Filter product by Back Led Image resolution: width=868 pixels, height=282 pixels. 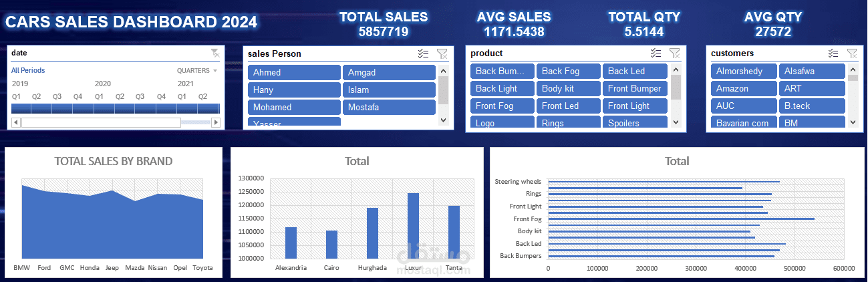click(635, 71)
